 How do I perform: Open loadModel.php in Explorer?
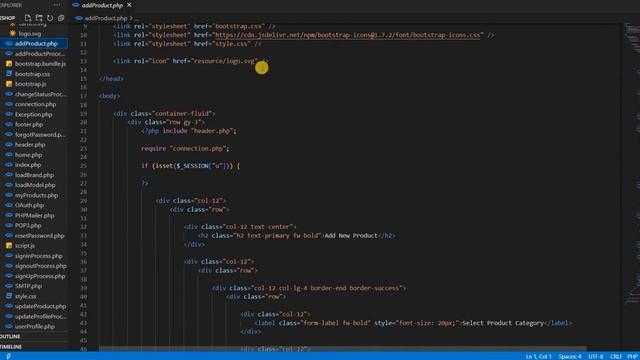click(x=35, y=185)
